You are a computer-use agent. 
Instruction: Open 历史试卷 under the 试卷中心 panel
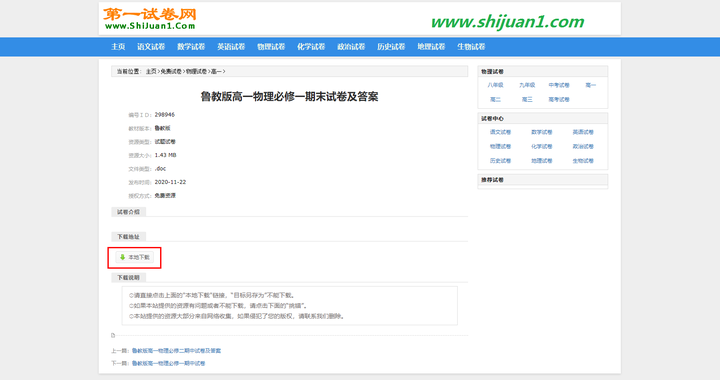pyautogui.click(x=500, y=161)
